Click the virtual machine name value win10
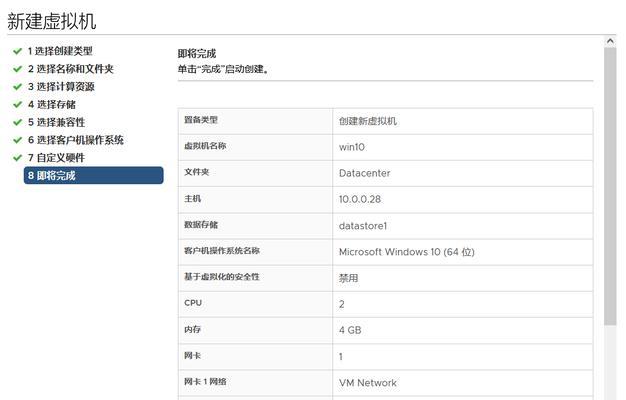 [x=352, y=147]
